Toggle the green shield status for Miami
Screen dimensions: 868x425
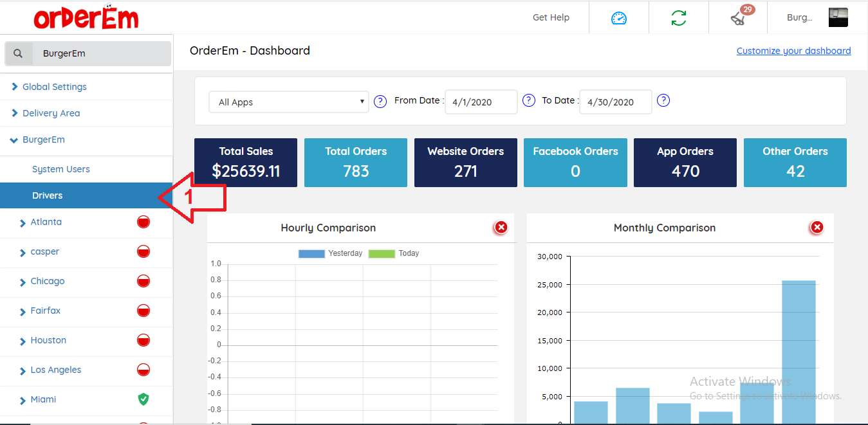(x=143, y=400)
